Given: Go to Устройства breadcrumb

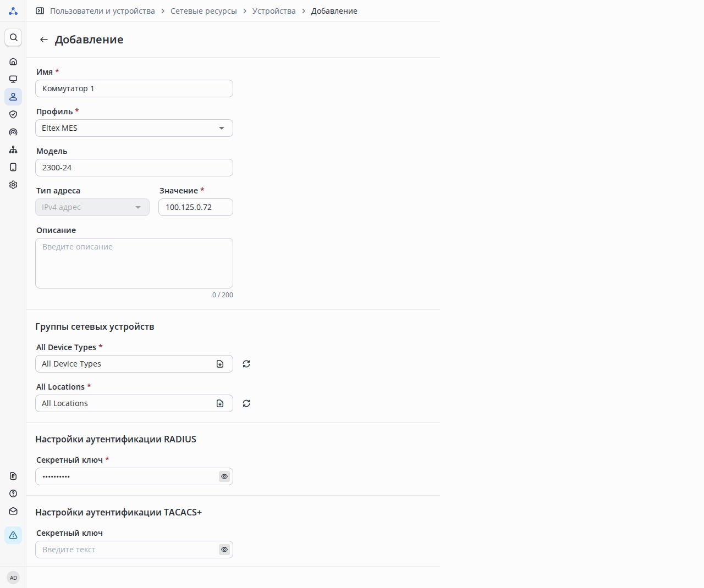Looking at the screenshot, I should [274, 11].
